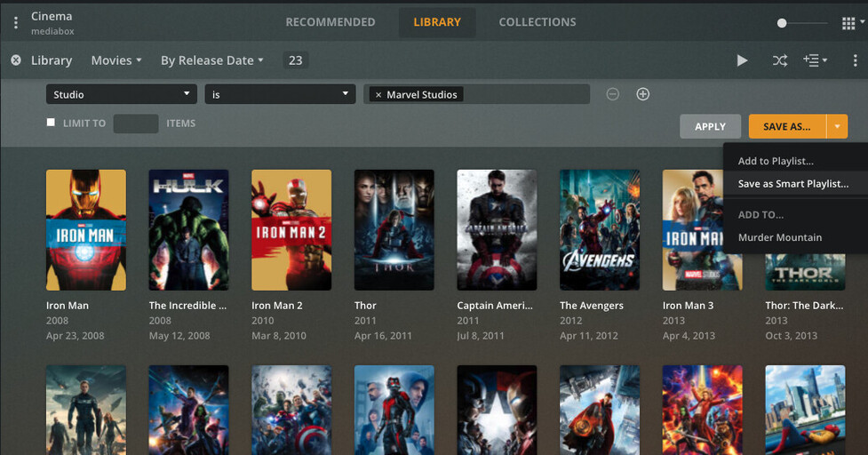
Task: Clear the Library filter with X icon
Action: click(16, 60)
